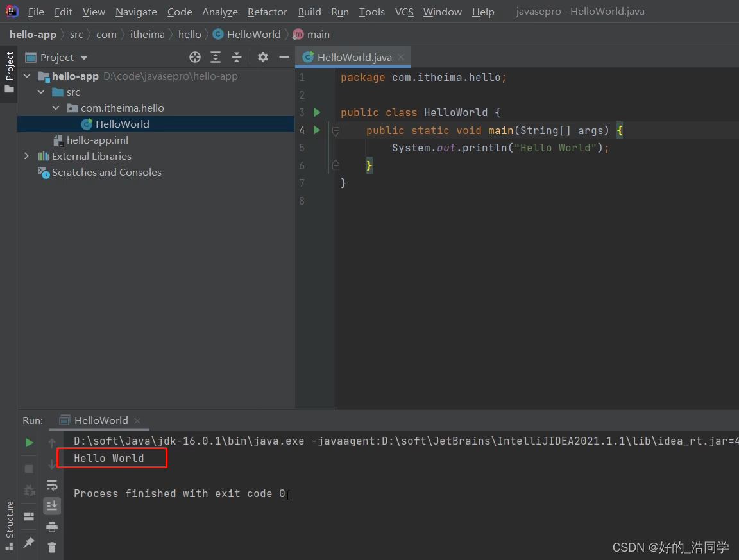Image resolution: width=739 pixels, height=560 pixels.
Task: Open the Tools menu
Action: (372, 12)
